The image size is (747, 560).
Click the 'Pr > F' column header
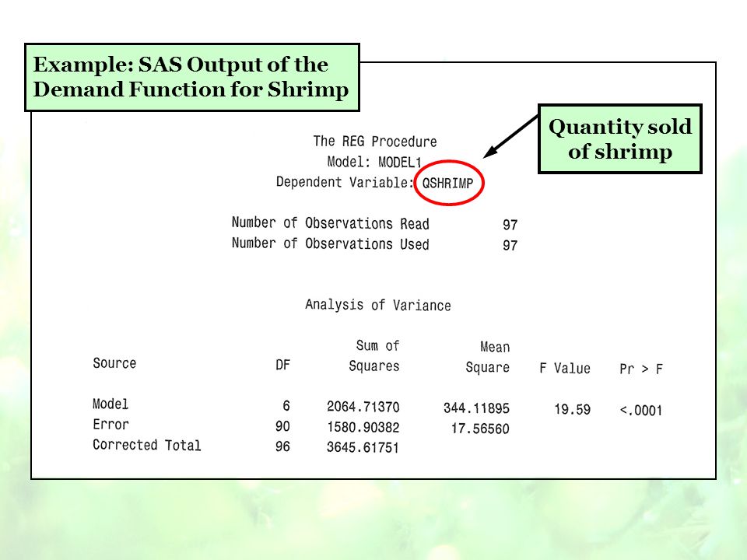point(640,369)
